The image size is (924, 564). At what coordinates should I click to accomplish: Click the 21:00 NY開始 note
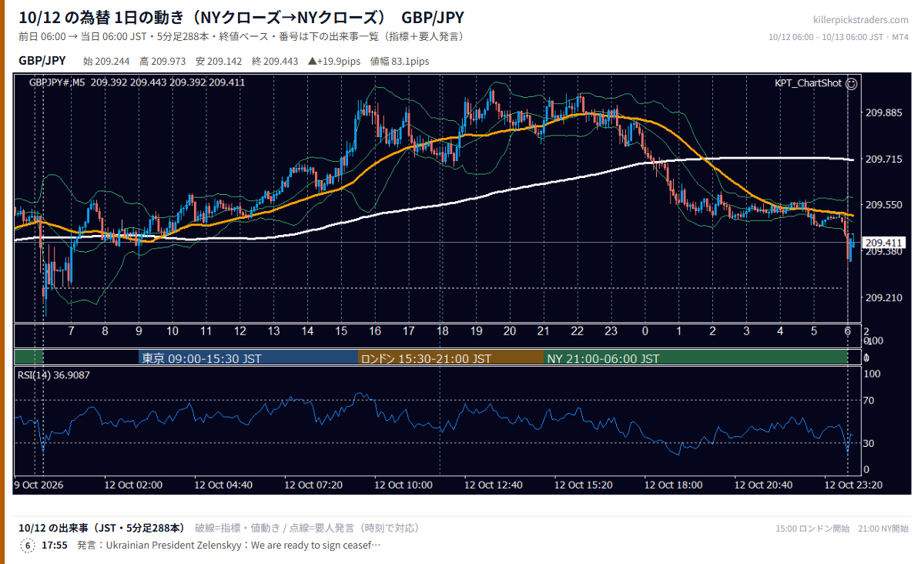coord(882,529)
